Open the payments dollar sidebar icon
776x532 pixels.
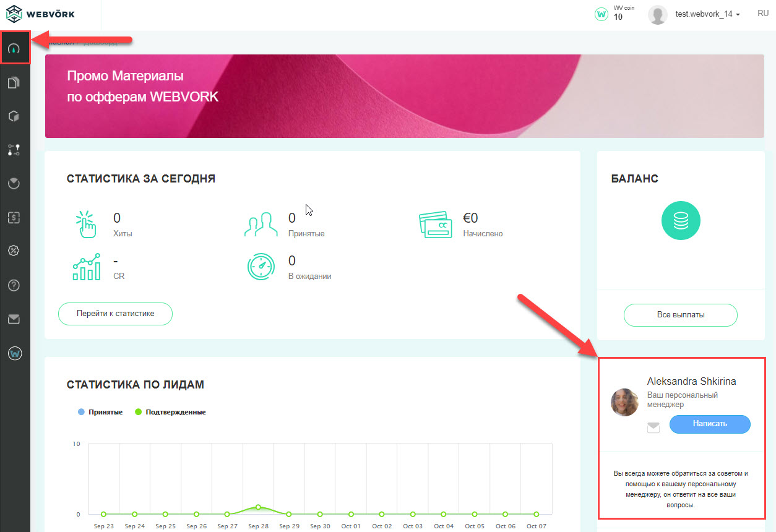(14, 217)
